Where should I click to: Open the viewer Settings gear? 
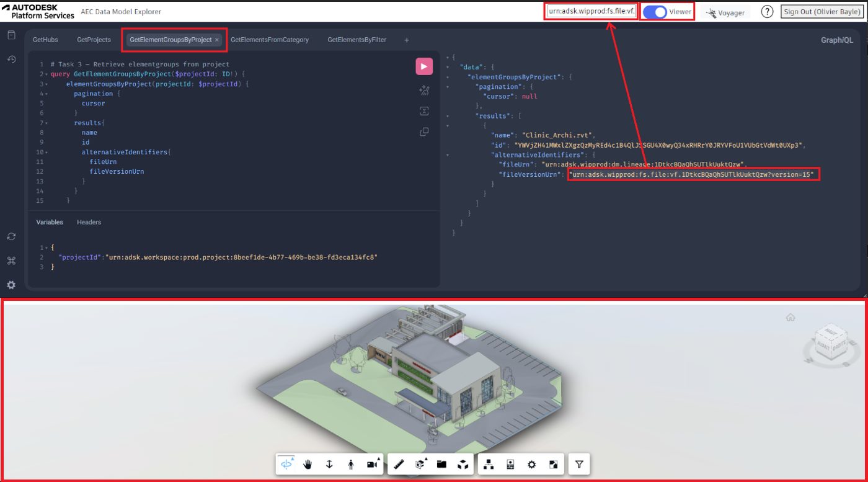(x=531, y=464)
